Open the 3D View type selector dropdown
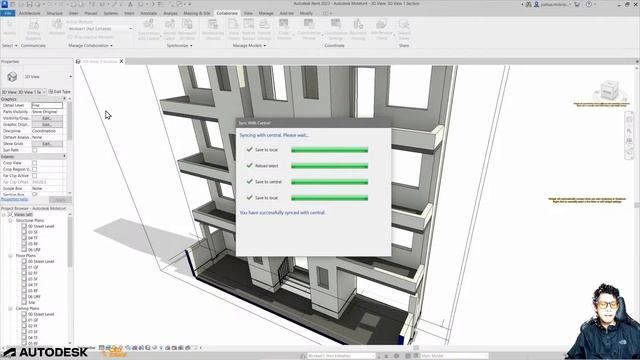This screenshot has width=640, height=360. (x=70, y=76)
